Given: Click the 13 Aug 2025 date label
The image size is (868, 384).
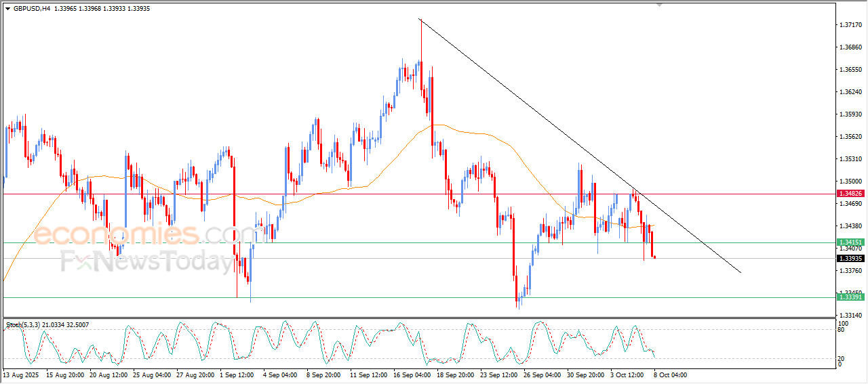Looking at the screenshot, I should pyautogui.click(x=19, y=374).
